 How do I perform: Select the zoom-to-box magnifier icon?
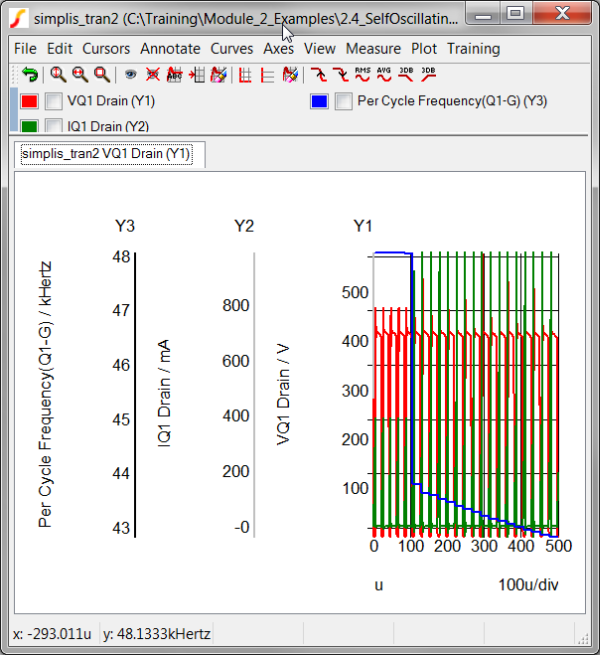[x=102, y=75]
